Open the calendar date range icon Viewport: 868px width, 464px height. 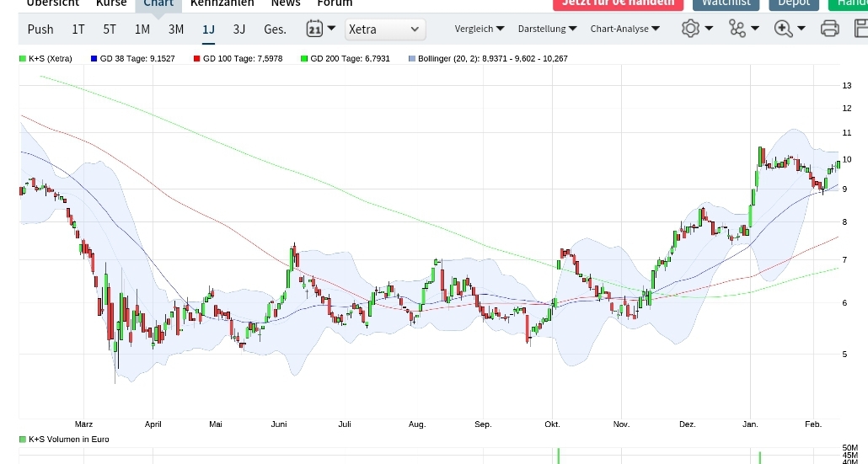pyautogui.click(x=314, y=28)
